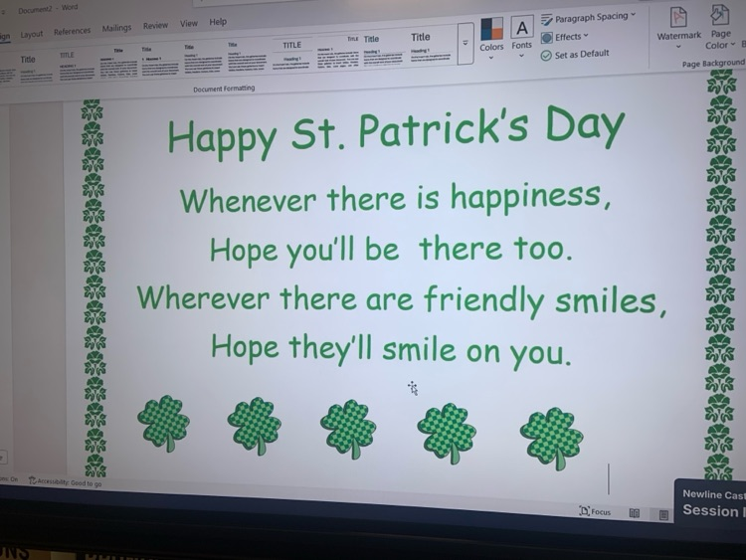The height and width of the screenshot is (560, 746).
Task: Click the Newline Cast Session overlay
Action: pos(711,502)
